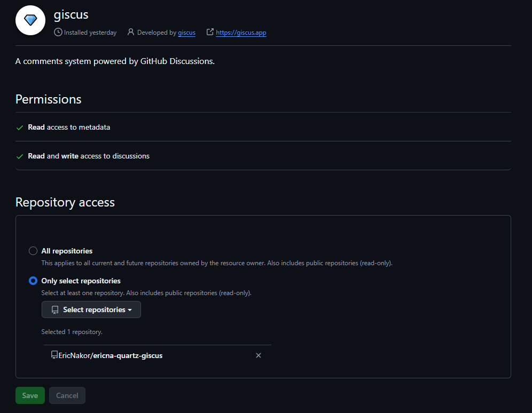Select the All repositories radio button
This screenshot has width=532, height=413.
pos(33,251)
